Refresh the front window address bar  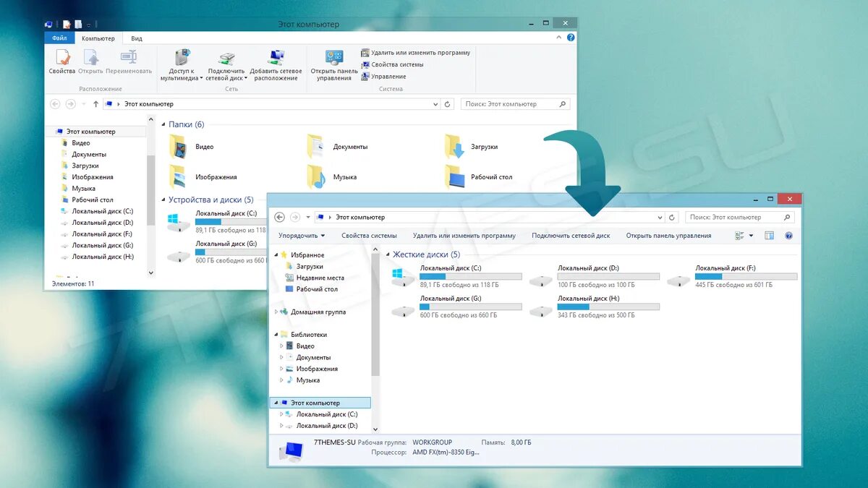pyautogui.click(x=672, y=217)
